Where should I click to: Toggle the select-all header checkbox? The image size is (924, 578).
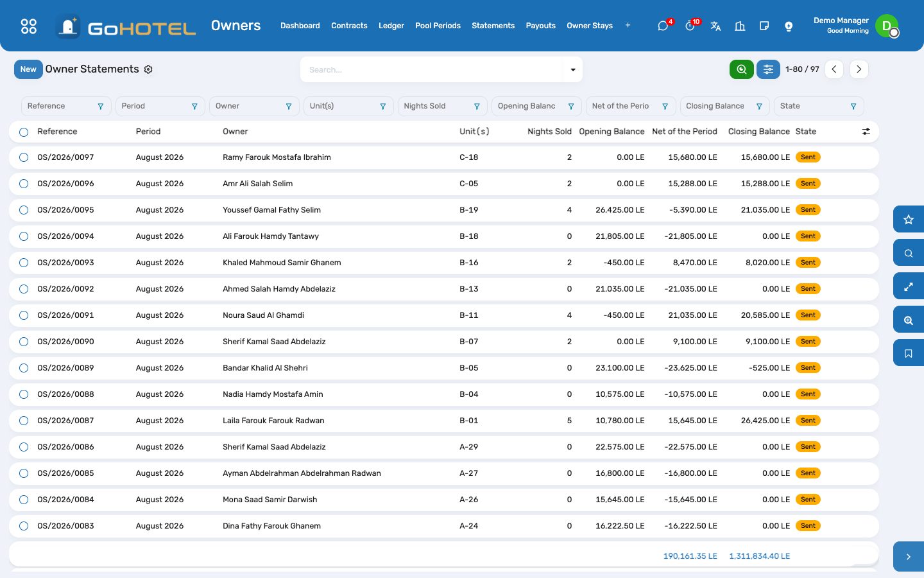(24, 132)
